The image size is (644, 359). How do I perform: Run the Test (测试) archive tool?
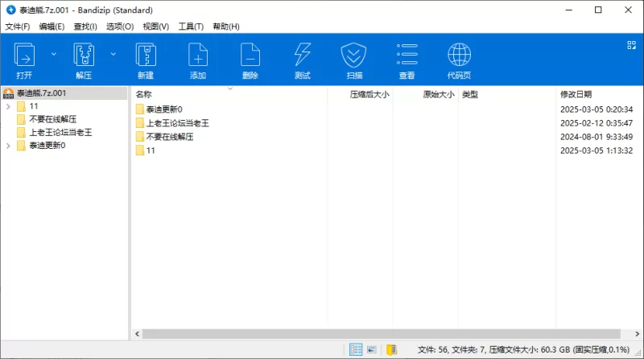pos(303,55)
